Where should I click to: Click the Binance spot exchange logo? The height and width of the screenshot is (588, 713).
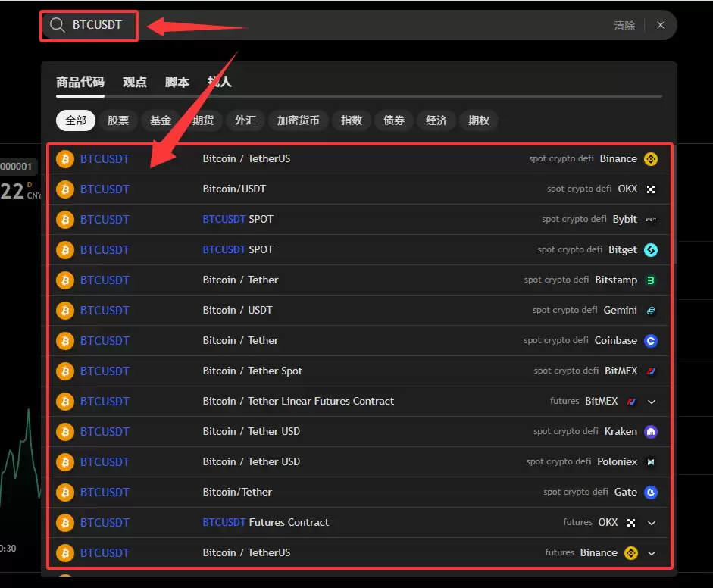[651, 159]
